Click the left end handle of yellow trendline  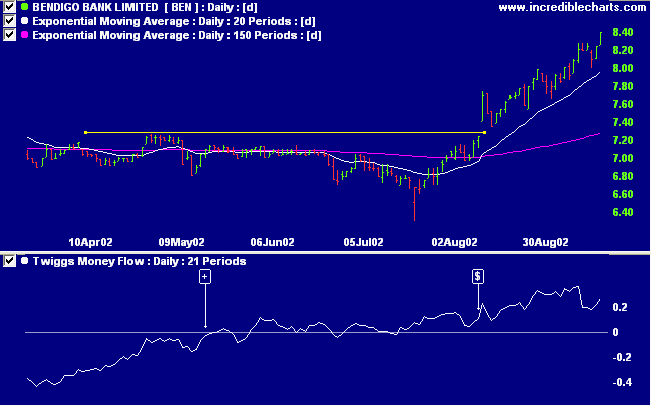pos(85,133)
